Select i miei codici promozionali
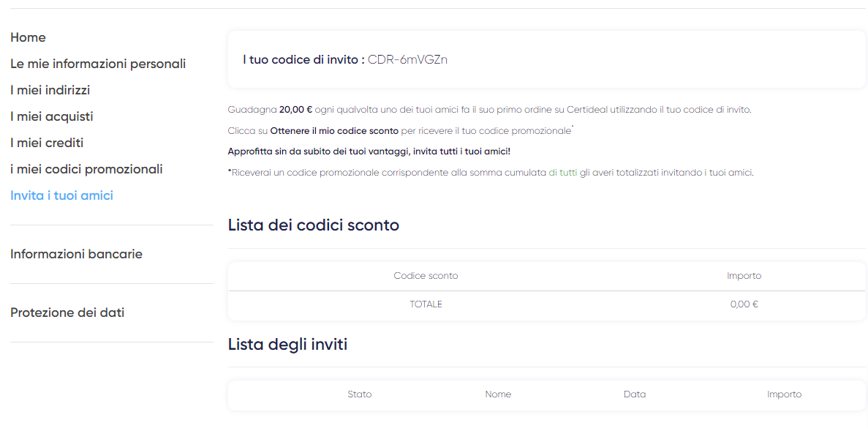Viewport: 868px width, 442px height. [86, 170]
